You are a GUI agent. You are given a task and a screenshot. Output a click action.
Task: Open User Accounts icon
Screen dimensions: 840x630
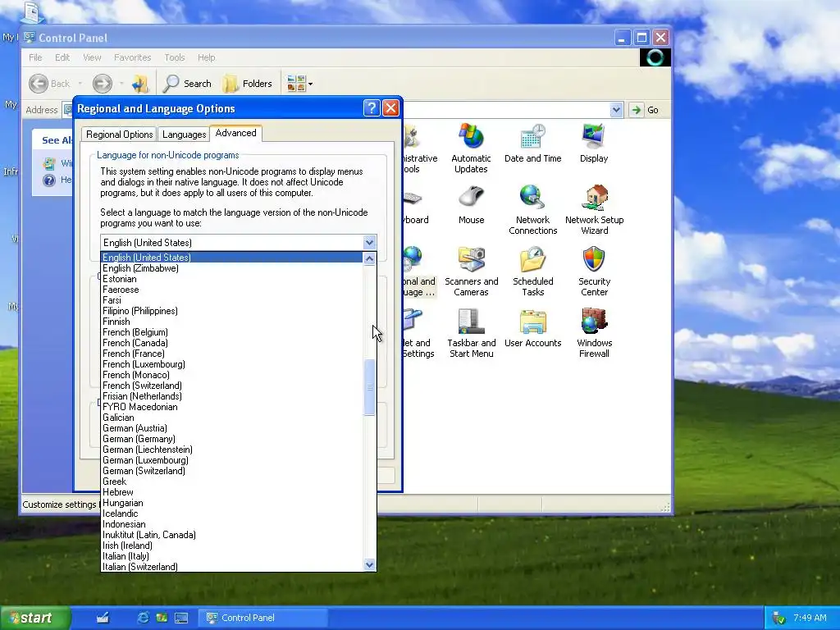coord(532,328)
